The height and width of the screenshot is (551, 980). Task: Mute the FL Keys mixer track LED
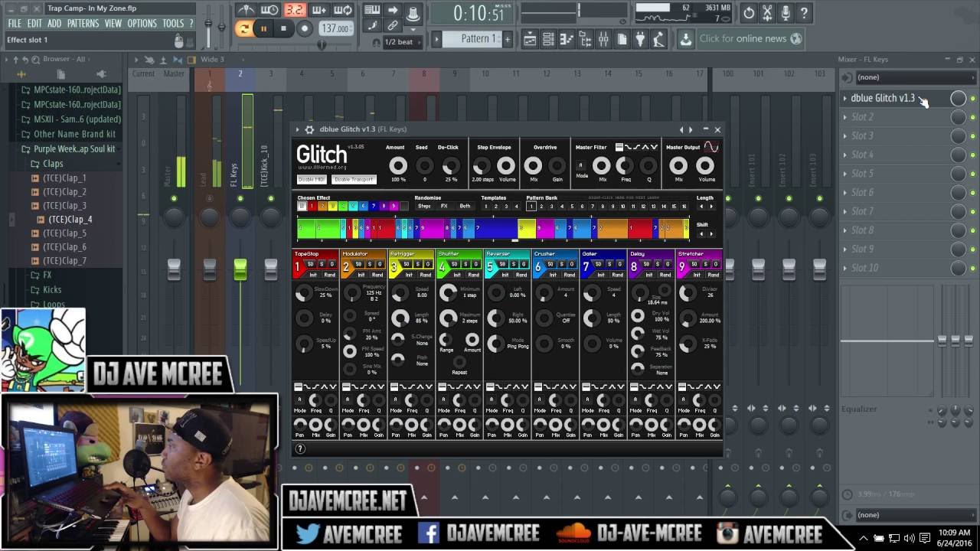coord(240,199)
